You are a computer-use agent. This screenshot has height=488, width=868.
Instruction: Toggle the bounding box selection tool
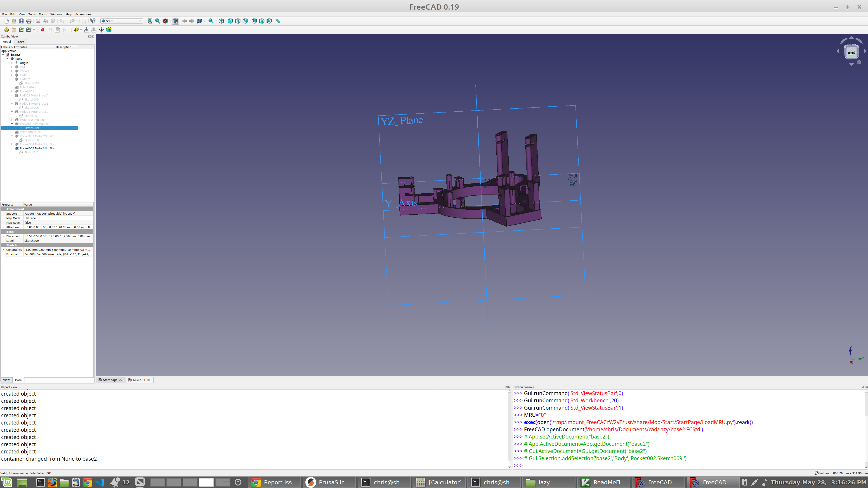click(175, 21)
